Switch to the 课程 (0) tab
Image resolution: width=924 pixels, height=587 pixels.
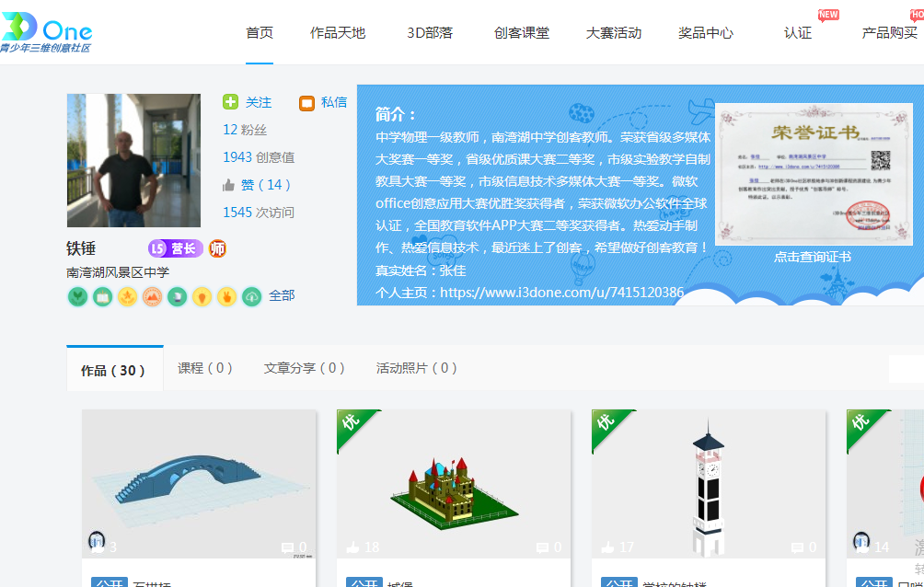click(204, 368)
